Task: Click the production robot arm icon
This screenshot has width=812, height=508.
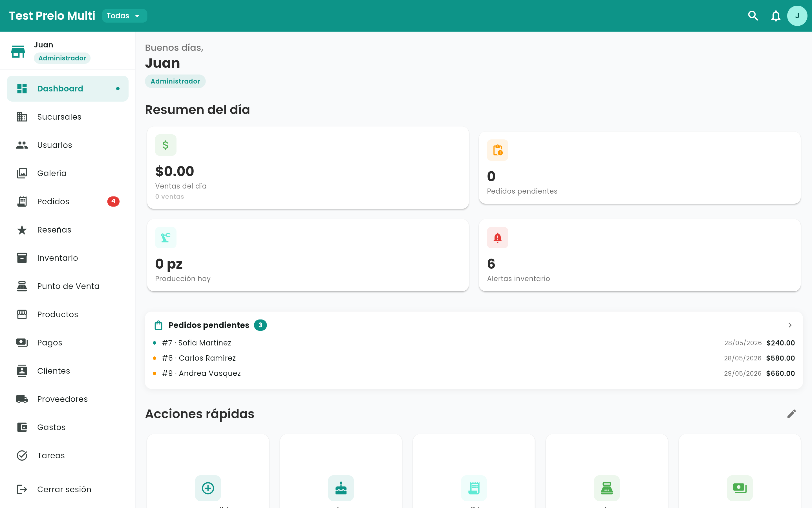Action: tap(166, 238)
